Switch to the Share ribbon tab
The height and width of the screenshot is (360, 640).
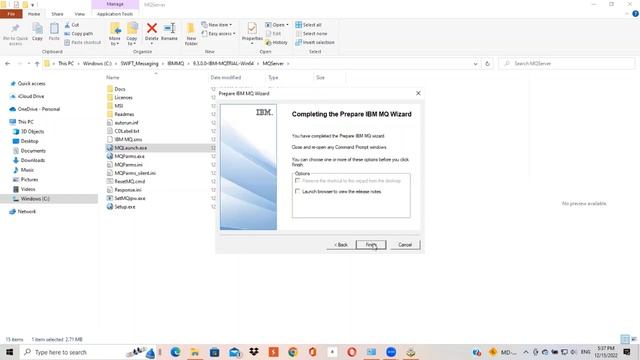coord(57,14)
